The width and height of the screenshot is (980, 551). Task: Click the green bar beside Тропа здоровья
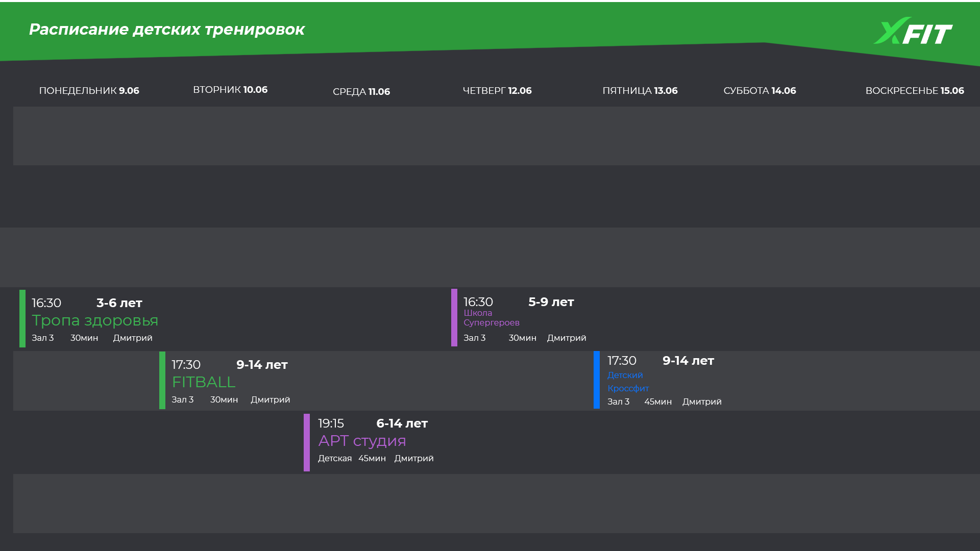(x=22, y=318)
